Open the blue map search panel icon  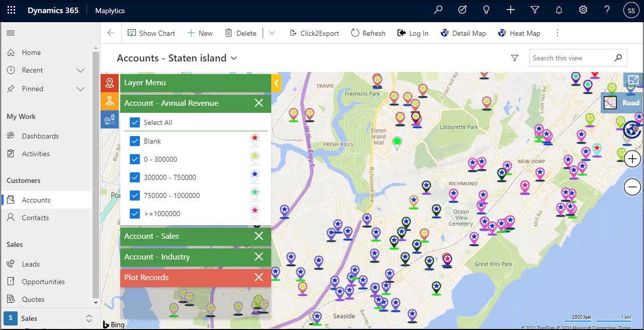pyautogui.click(x=110, y=119)
